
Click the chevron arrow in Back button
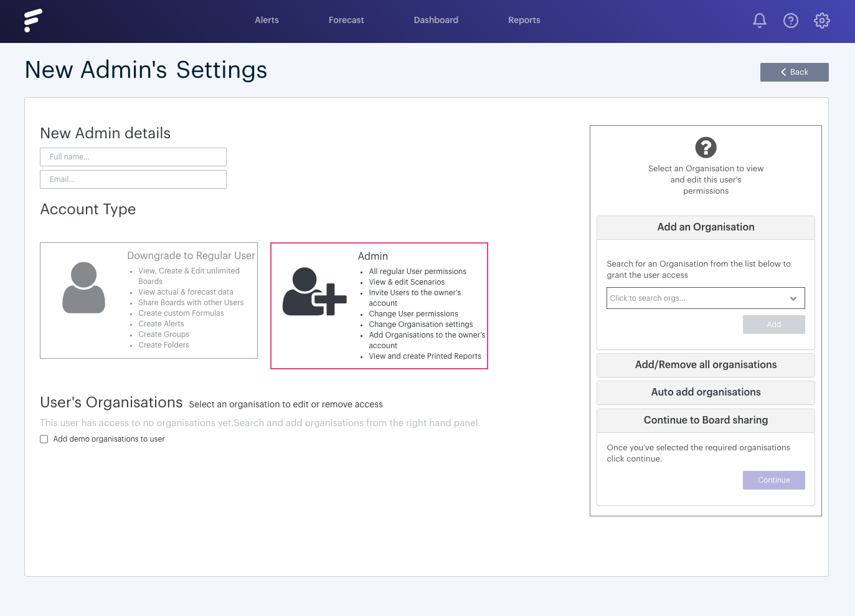(783, 72)
